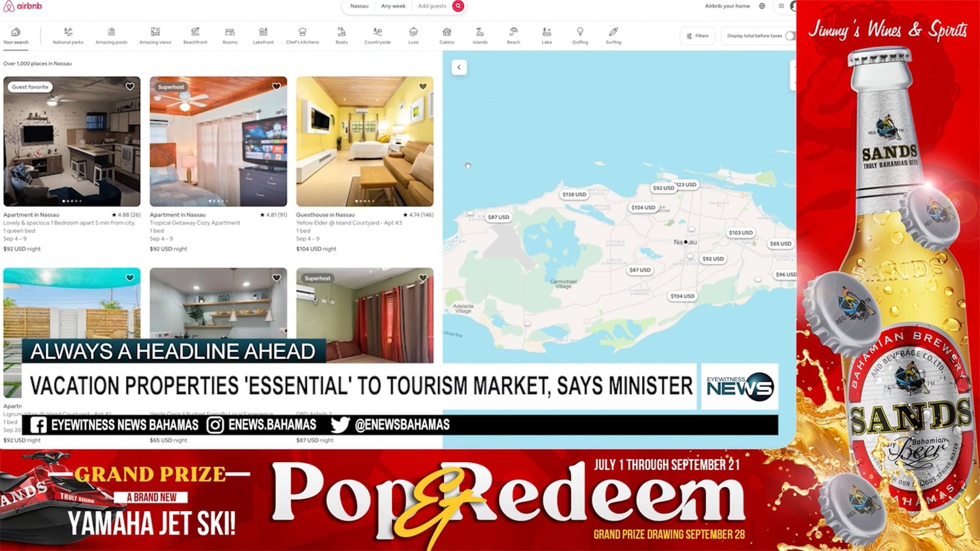The image size is (980, 551).
Task: Open the Guest favorite apartment photo
Action: pyautogui.click(x=72, y=141)
